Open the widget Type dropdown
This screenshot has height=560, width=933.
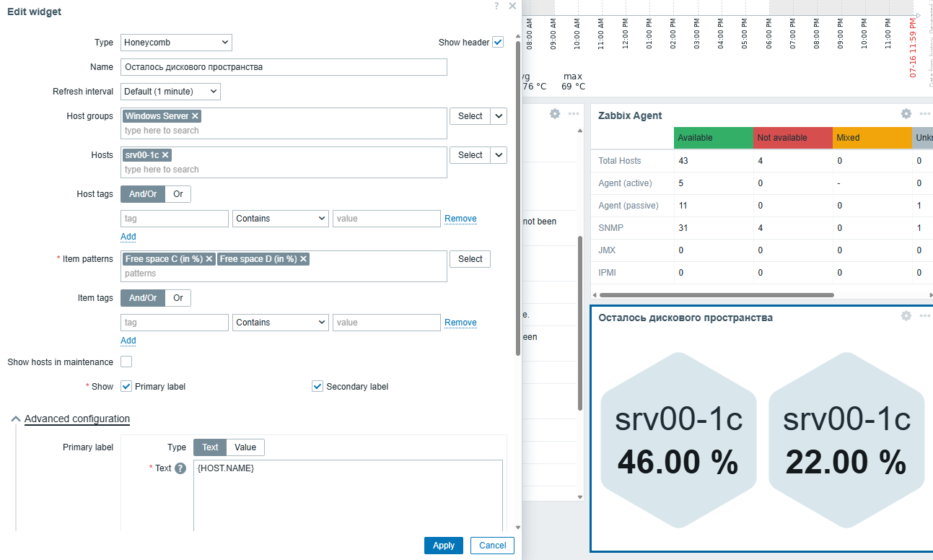click(x=176, y=43)
